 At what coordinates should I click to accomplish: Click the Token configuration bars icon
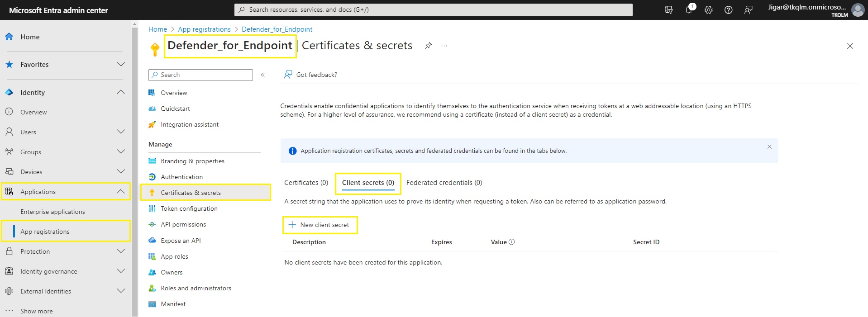[152, 208]
